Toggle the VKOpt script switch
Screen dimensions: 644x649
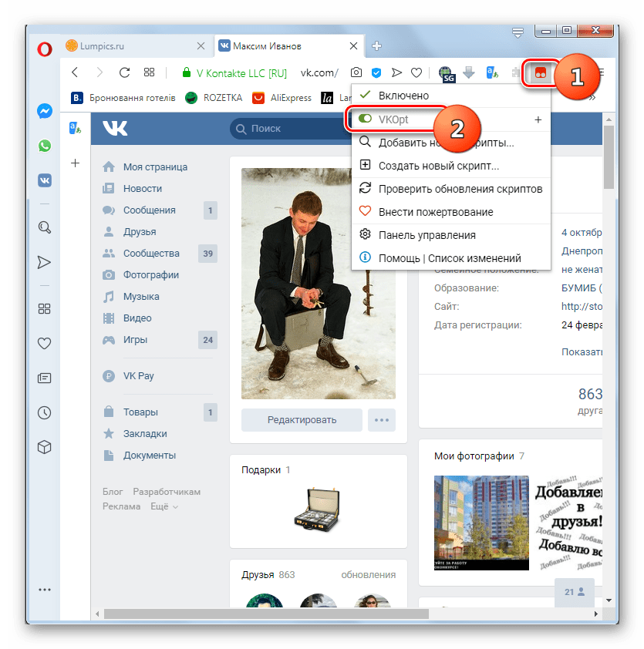tap(366, 119)
